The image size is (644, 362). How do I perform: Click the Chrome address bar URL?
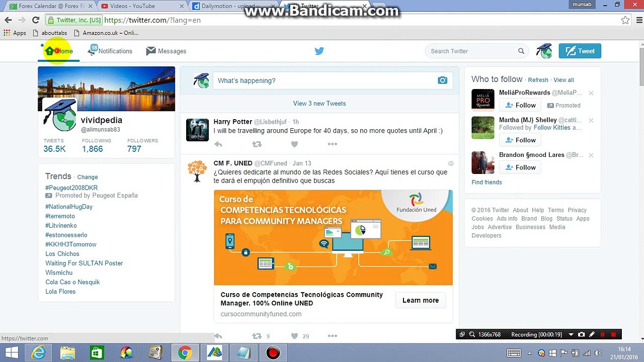coord(152,20)
